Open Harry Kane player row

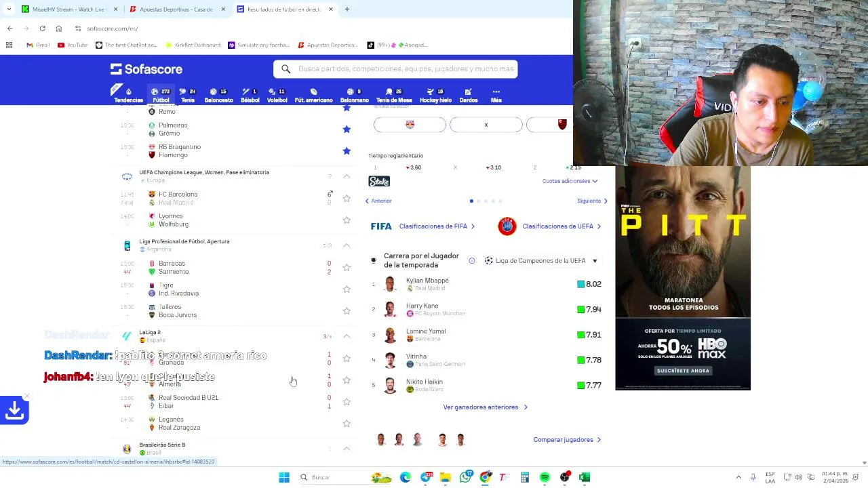[486, 310]
